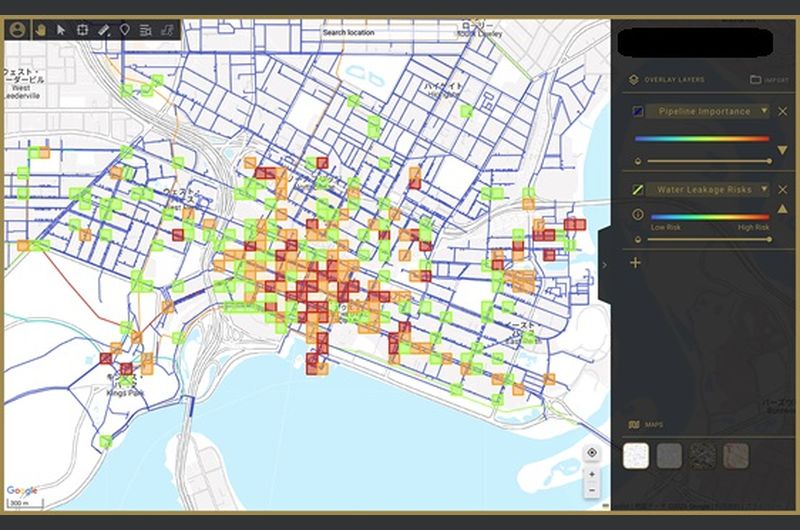Click the Maps section icon

(634, 424)
